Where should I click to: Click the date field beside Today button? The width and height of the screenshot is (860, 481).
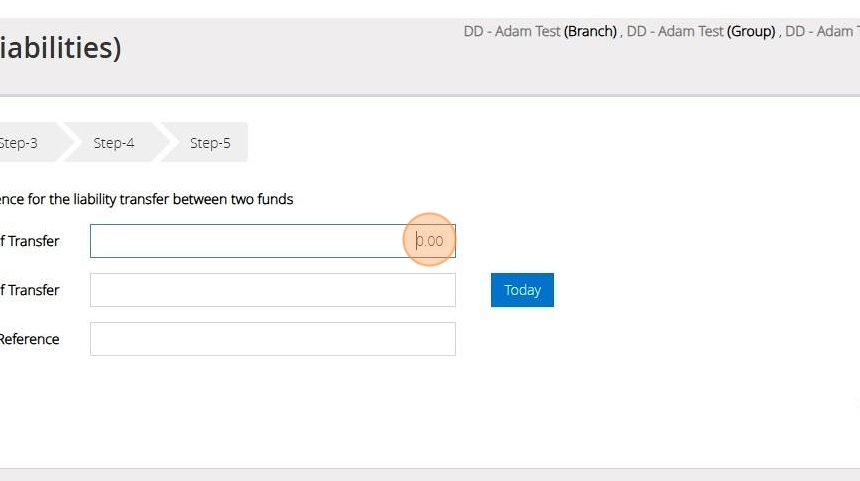coord(272,290)
